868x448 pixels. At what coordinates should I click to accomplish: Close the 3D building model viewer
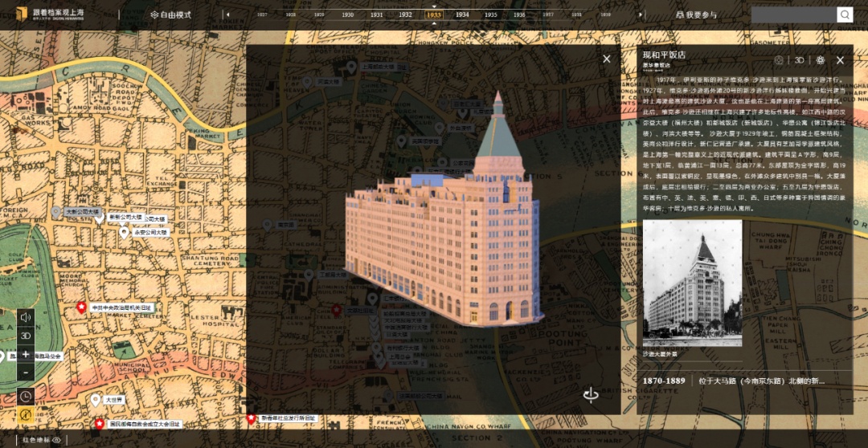pyautogui.click(x=607, y=59)
